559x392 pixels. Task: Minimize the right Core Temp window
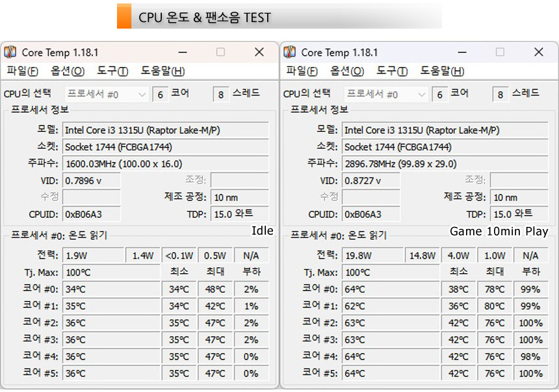click(462, 53)
